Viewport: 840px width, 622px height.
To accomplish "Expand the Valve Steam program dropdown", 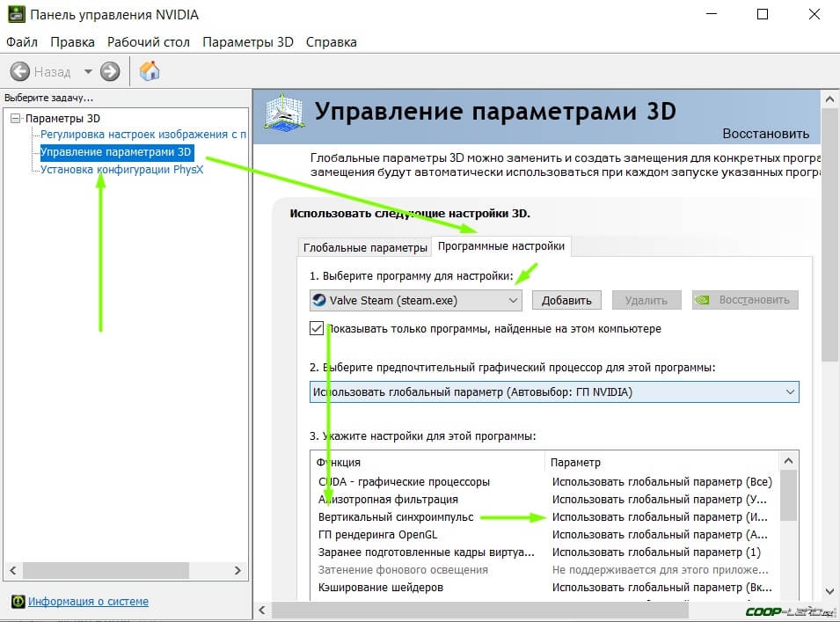I will (513, 300).
